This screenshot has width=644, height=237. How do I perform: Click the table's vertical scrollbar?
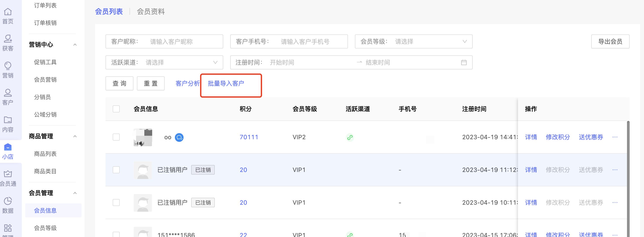coord(628,179)
